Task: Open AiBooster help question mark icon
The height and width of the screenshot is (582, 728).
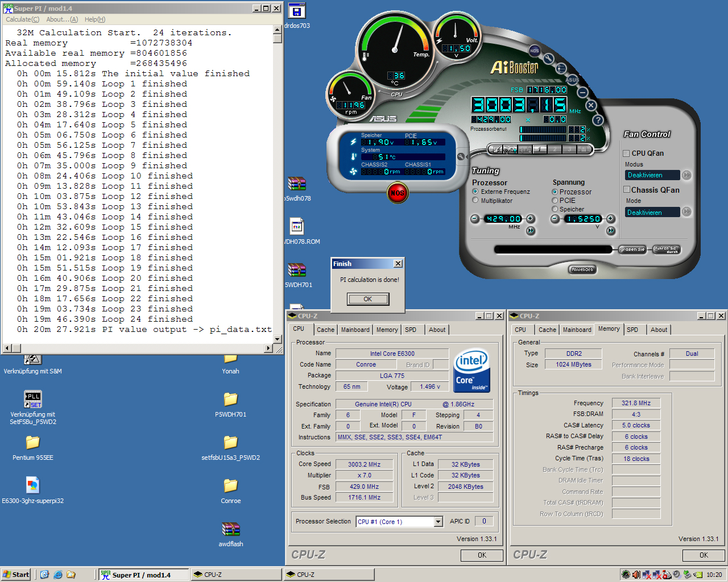Action: (x=598, y=120)
